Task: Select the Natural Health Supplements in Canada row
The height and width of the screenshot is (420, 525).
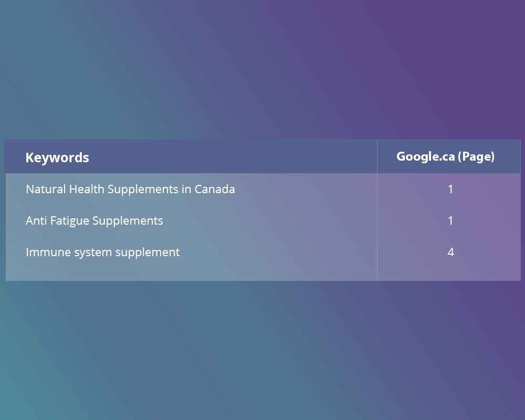Action: pos(263,189)
